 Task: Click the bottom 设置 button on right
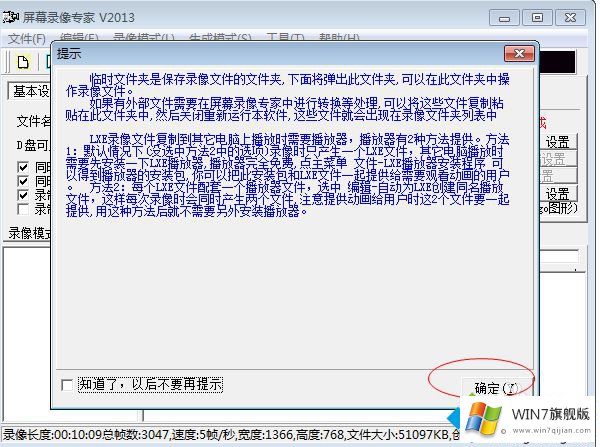tap(558, 193)
